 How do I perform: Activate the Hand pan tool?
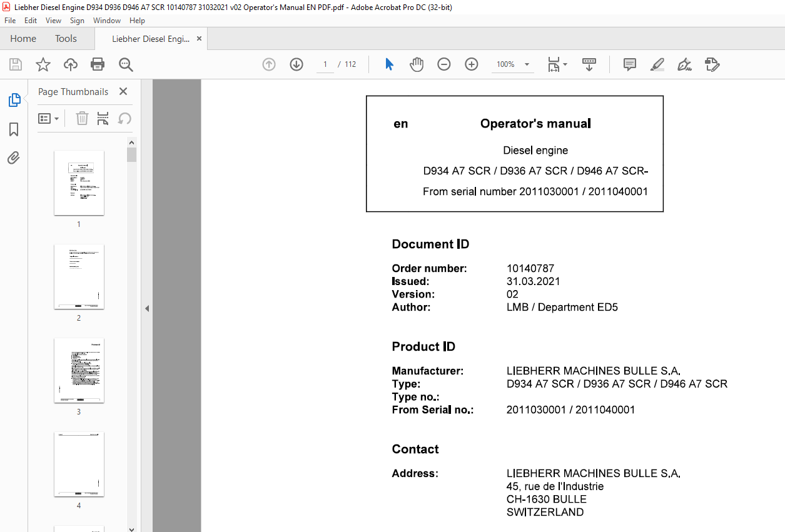[x=417, y=64]
